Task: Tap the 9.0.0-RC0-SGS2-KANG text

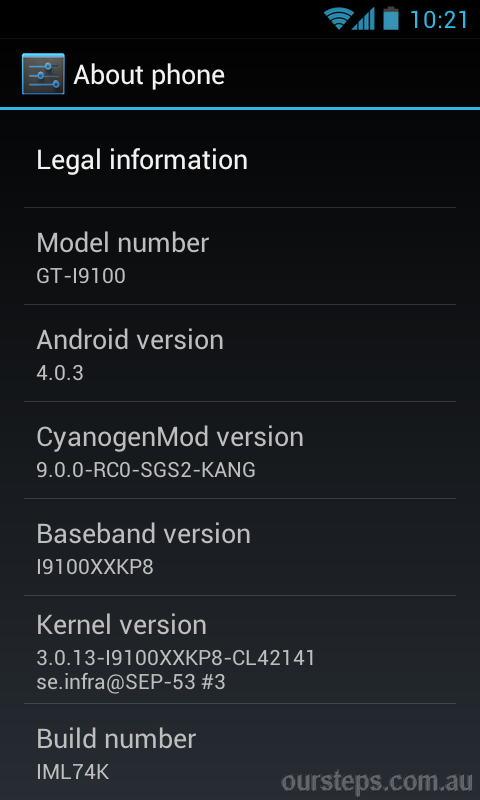Action: point(146,470)
